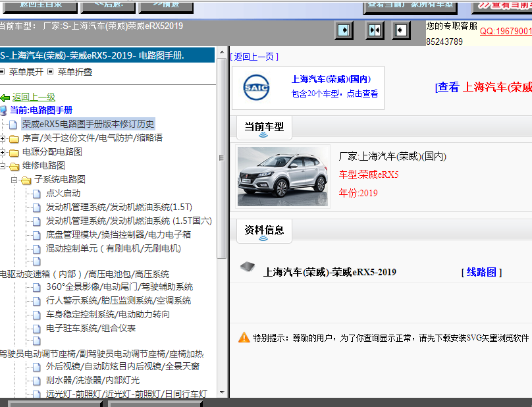Open 外后视镜/自动防炫目内后视镜/全景天窗 entry

tap(122, 366)
